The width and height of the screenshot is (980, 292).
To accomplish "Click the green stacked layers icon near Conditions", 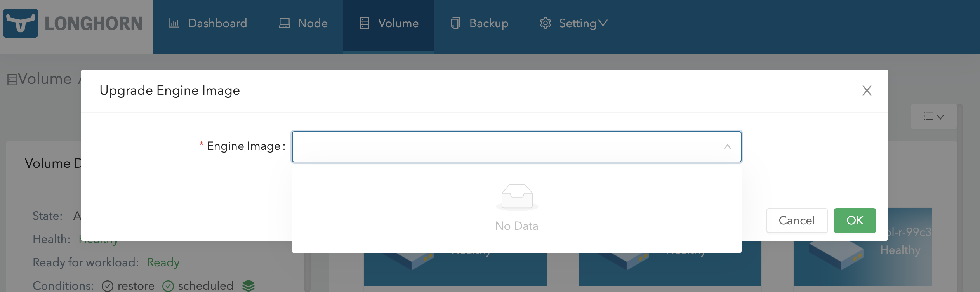I will (x=248, y=285).
